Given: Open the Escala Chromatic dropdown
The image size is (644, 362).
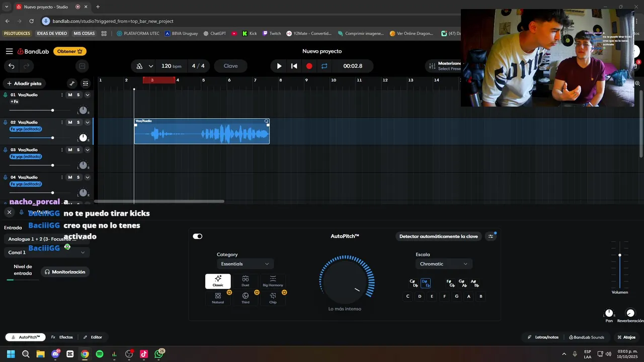Looking at the screenshot, I should click(444, 264).
